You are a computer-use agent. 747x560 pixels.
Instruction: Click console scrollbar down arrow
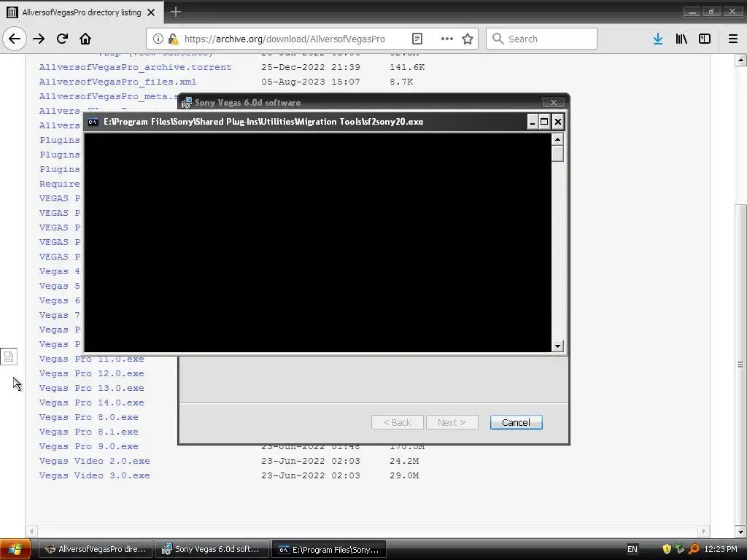[557, 346]
